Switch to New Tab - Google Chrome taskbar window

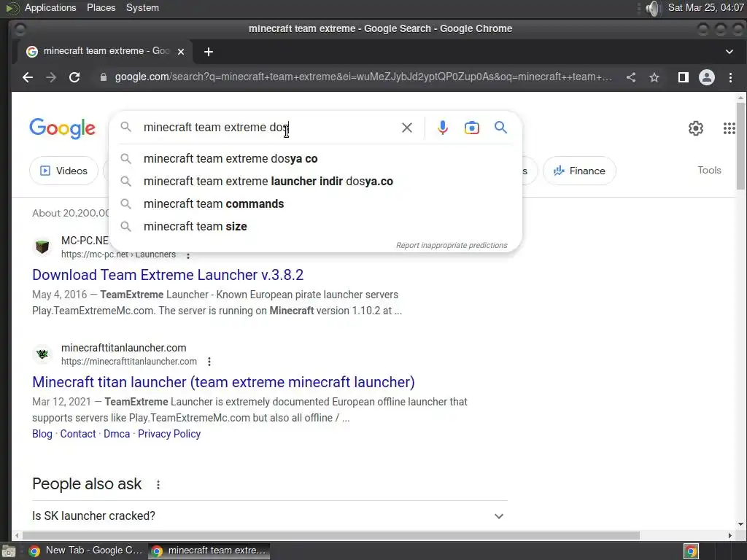click(x=86, y=551)
